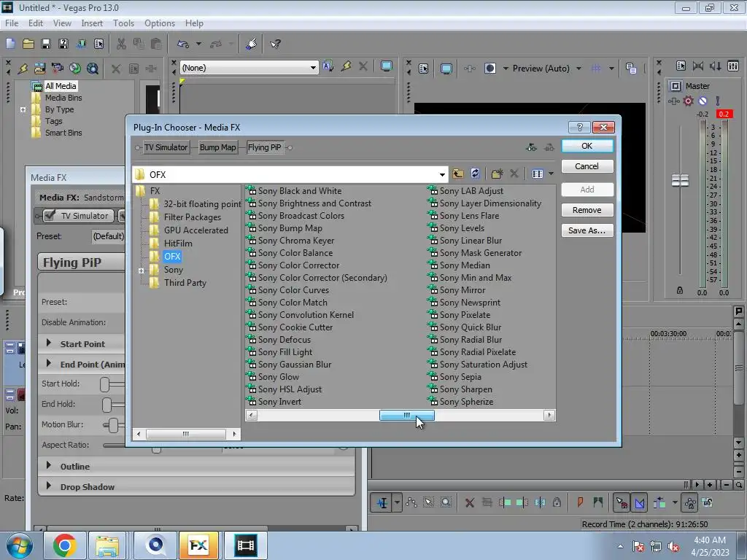The width and height of the screenshot is (747, 560).
Task: Select Flying PiP in plug-in chain
Action: pyautogui.click(x=264, y=147)
